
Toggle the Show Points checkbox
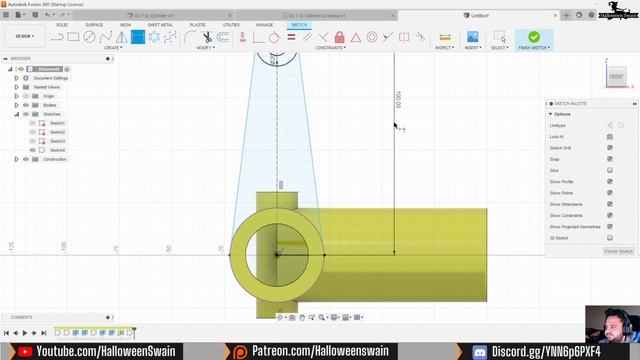[x=610, y=193]
